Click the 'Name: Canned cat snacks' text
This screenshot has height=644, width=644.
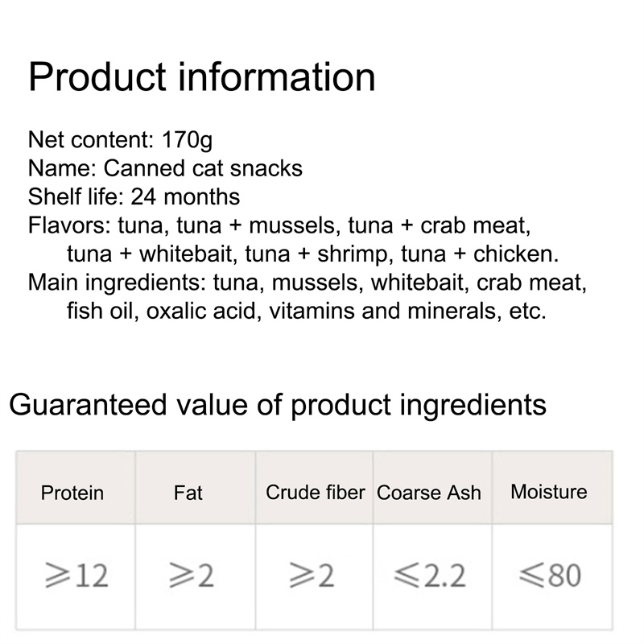165,168
